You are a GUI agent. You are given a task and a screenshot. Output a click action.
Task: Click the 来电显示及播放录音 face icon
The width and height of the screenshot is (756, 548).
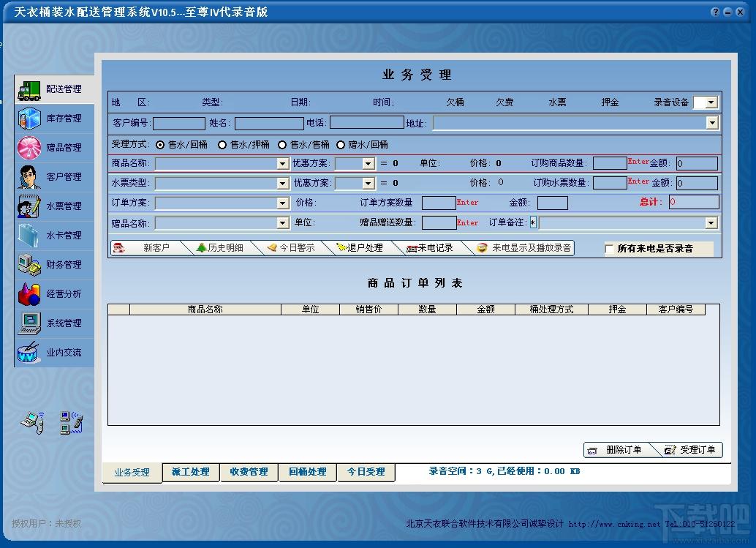point(482,248)
